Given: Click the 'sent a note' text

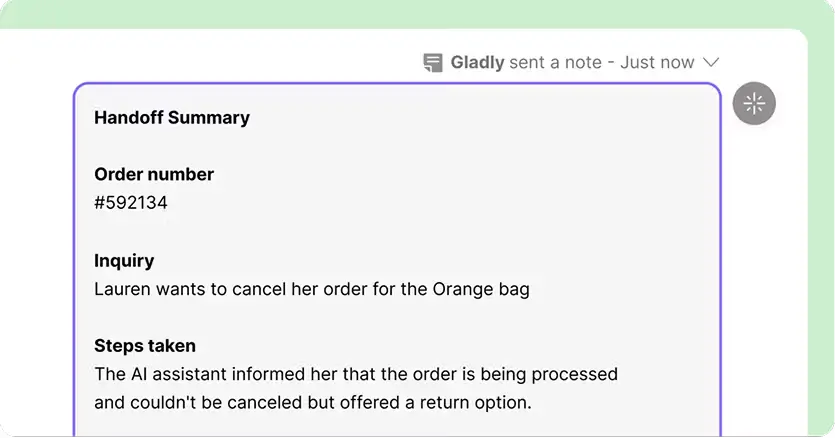Looking at the screenshot, I should coord(555,62).
